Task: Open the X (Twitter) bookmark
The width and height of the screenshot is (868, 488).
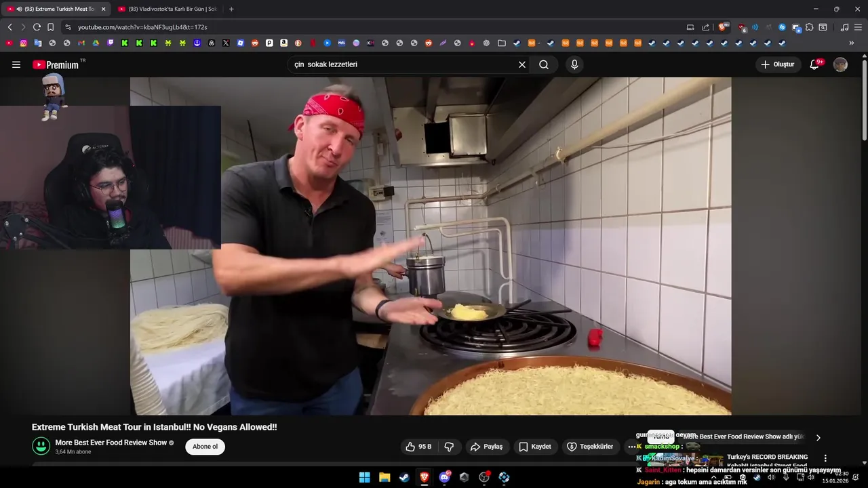Action: pos(226,43)
